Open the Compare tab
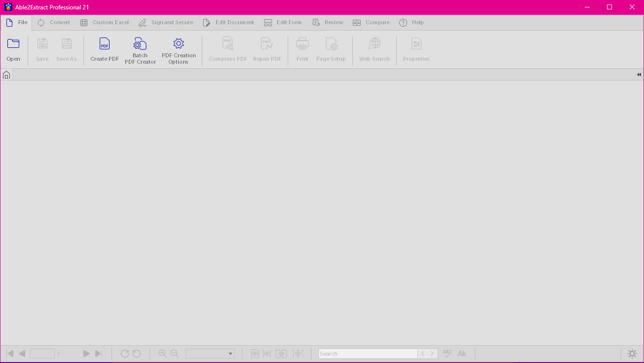The image size is (644, 363). 371,23
